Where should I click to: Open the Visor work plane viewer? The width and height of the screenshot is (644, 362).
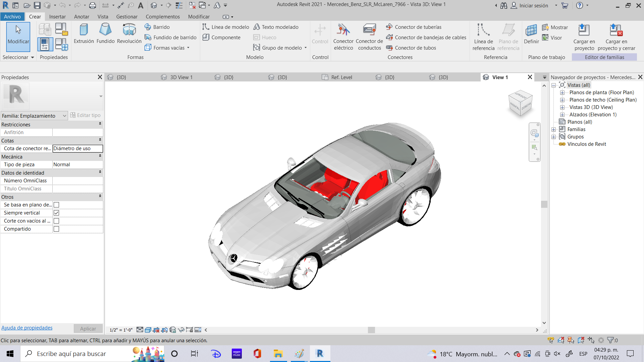(552, 38)
